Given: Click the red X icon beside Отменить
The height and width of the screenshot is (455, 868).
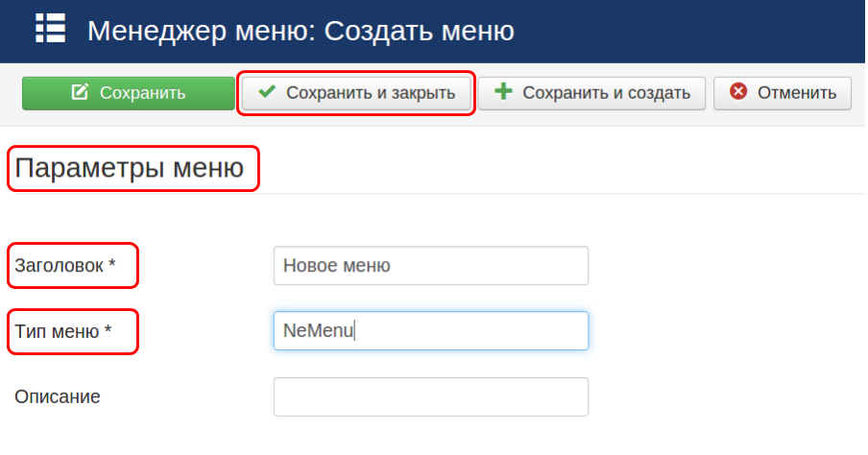Looking at the screenshot, I should [737, 93].
